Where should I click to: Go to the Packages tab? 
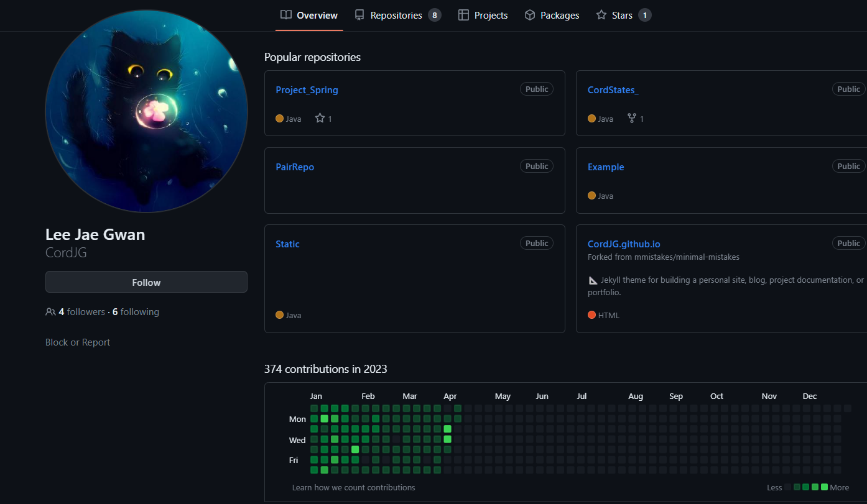[552, 16]
